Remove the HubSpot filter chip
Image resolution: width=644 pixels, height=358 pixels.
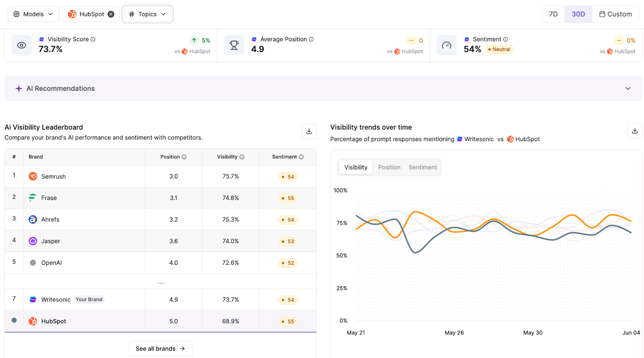(111, 14)
